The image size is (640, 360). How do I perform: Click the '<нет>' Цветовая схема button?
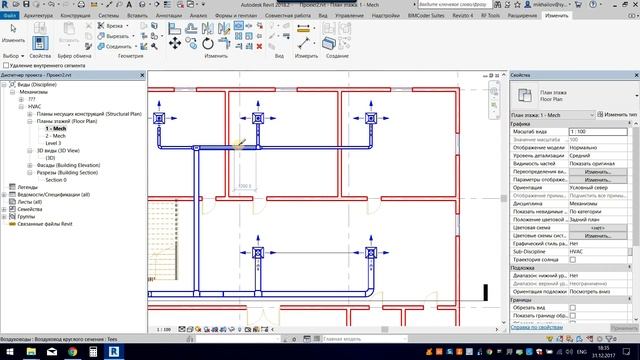[598, 228]
